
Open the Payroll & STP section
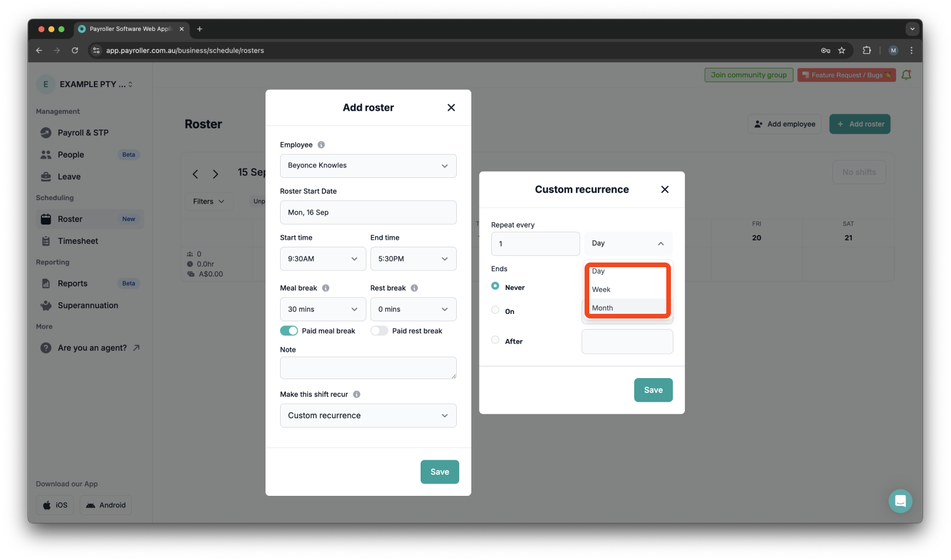click(x=90, y=132)
